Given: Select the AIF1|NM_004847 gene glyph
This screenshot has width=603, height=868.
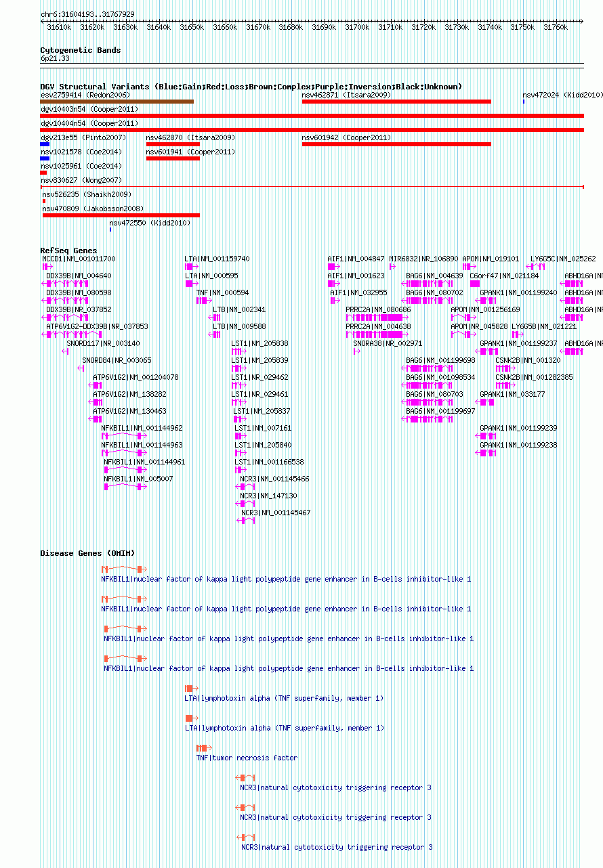Looking at the screenshot, I should click(x=334, y=267).
